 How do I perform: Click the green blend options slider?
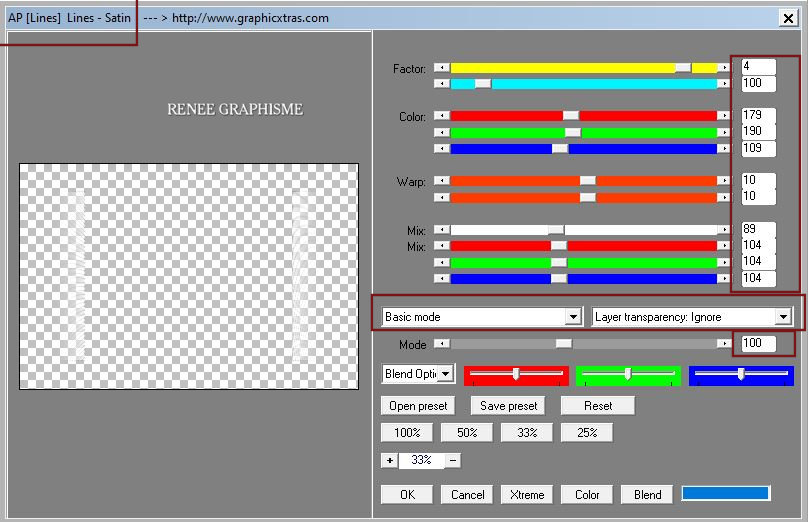click(x=628, y=375)
